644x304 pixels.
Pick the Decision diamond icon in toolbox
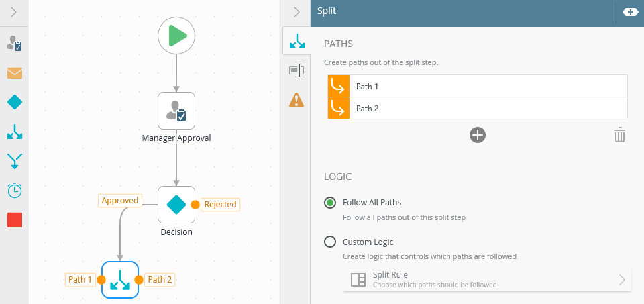tap(14, 102)
